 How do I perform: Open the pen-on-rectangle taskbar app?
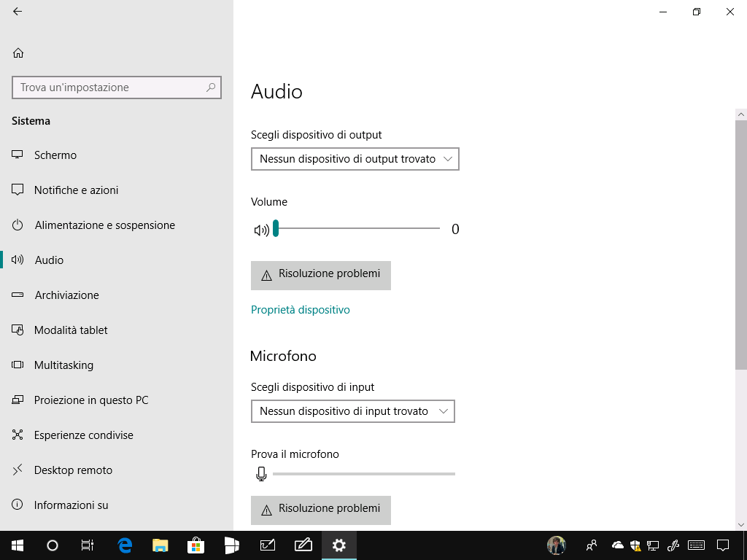(x=303, y=545)
